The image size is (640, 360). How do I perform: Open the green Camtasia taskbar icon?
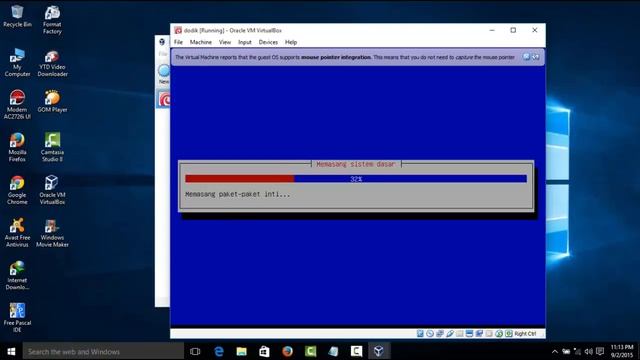pos(311,351)
